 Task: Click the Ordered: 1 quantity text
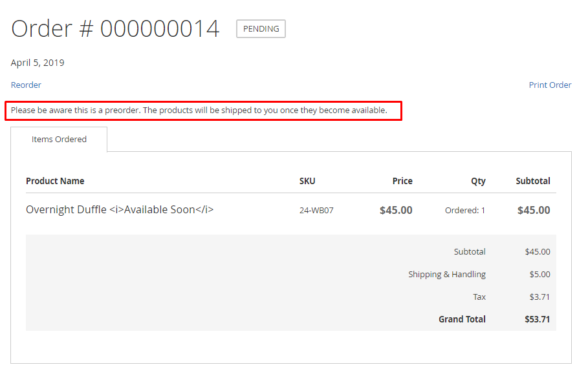coord(464,210)
